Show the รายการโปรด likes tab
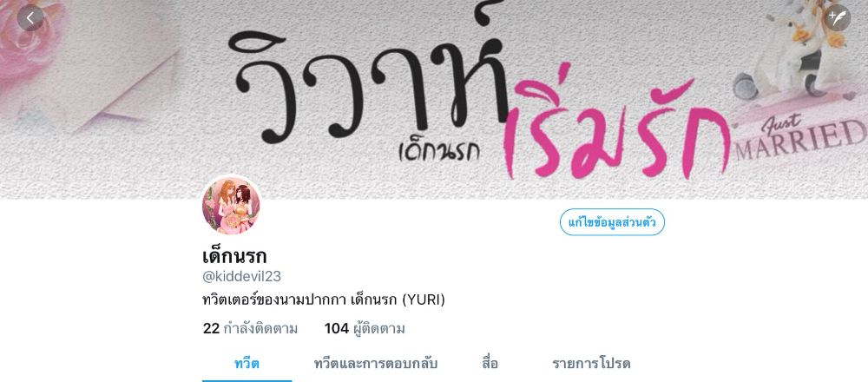 [590, 364]
